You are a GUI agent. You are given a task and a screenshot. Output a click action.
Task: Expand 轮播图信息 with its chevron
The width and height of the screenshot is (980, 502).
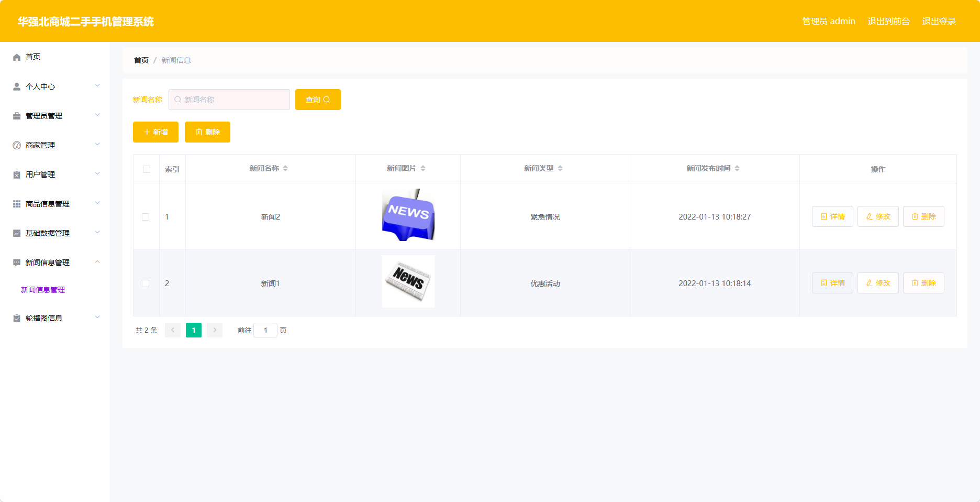[x=97, y=317]
